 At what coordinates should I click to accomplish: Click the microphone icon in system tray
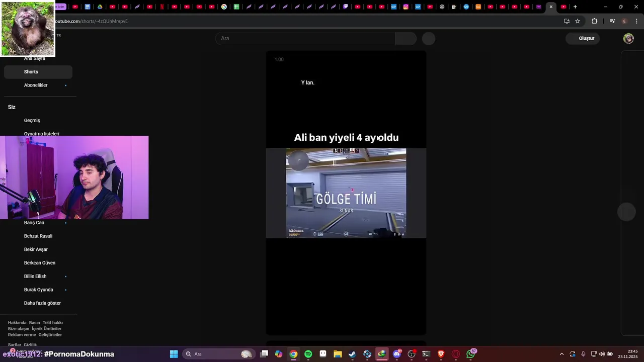[x=583, y=354]
